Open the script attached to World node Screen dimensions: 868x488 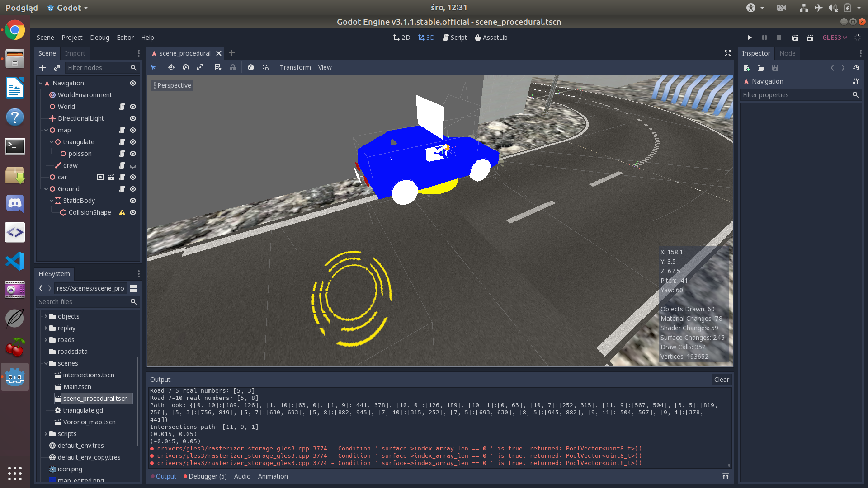click(x=122, y=107)
